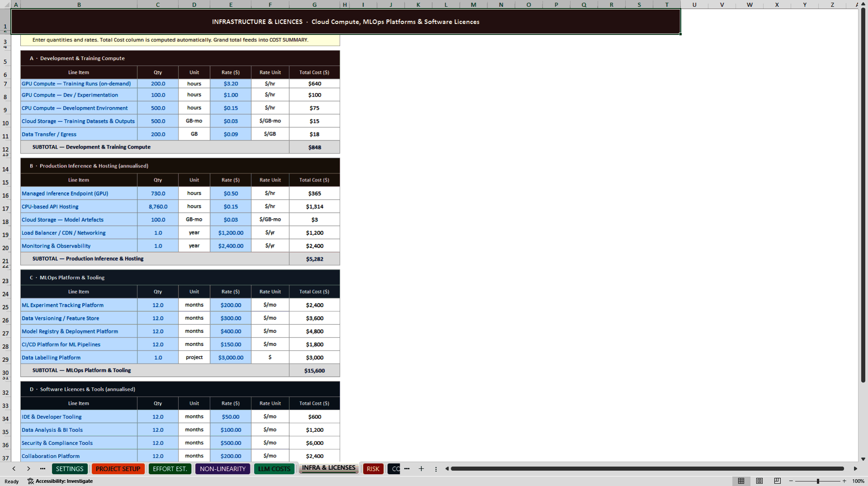The image size is (868, 486).
Task: Select CI/CD Platform for ML Pipelines
Action: 79,344
